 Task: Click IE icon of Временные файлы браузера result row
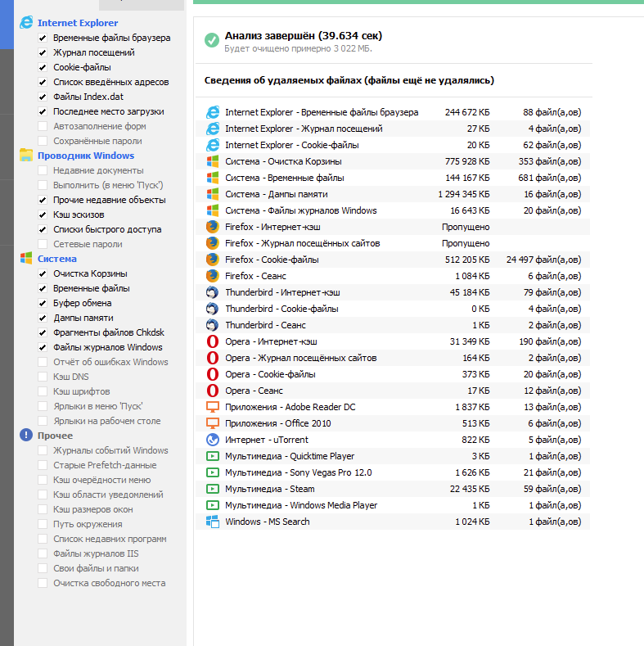click(213, 112)
